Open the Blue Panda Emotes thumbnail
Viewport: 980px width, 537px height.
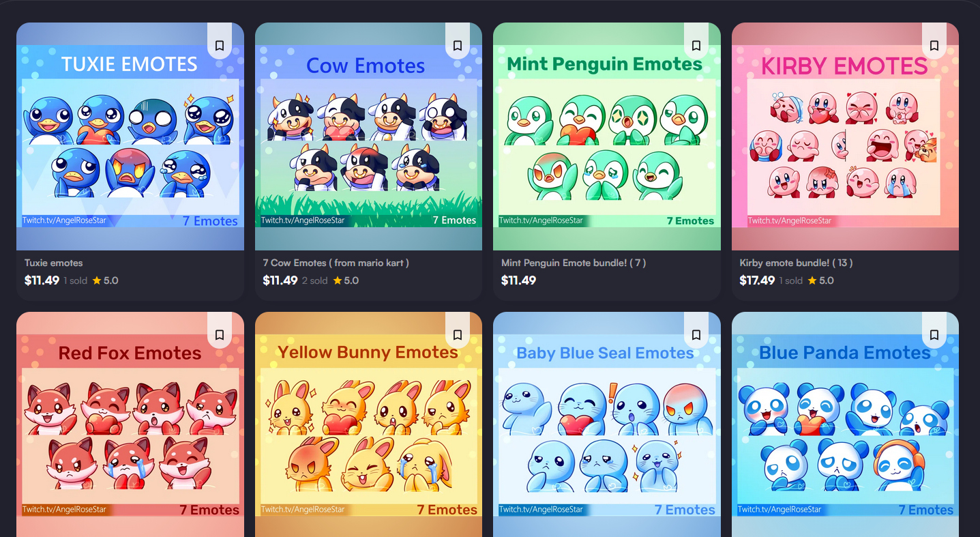(845, 424)
